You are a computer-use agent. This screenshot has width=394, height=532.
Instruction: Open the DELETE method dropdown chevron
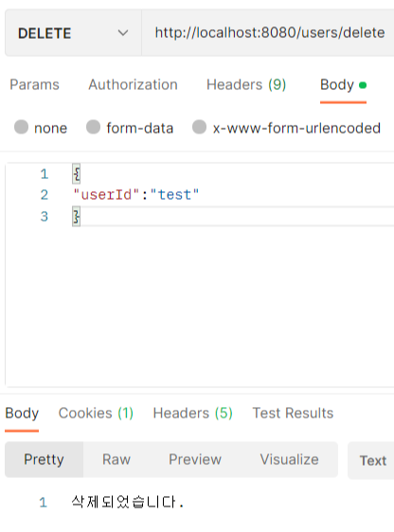(x=123, y=33)
